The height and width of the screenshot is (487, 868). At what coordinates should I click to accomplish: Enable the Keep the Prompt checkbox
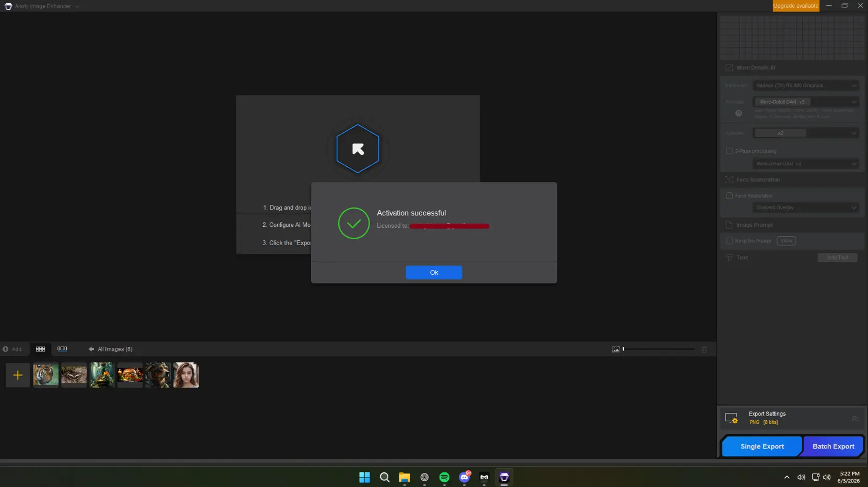tap(729, 241)
